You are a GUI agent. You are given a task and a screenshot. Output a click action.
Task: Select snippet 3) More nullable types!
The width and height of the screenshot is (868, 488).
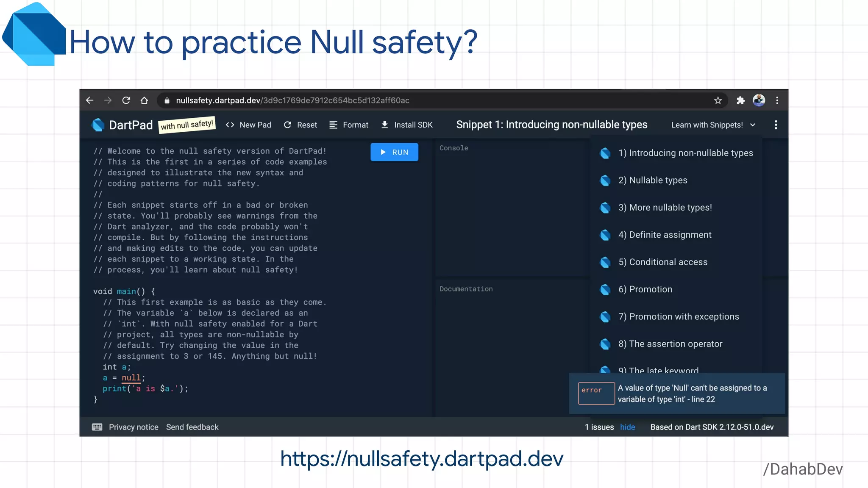676,208
